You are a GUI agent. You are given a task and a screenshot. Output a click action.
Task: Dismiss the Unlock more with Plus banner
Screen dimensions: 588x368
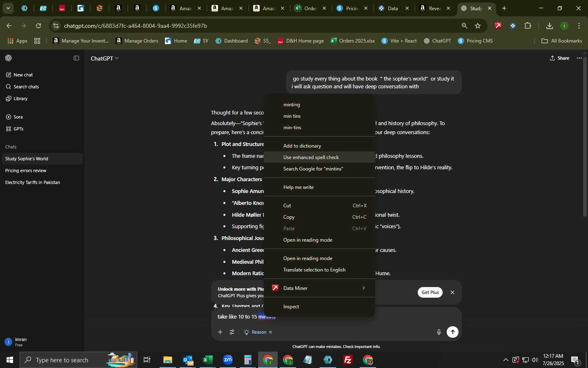tap(452, 292)
